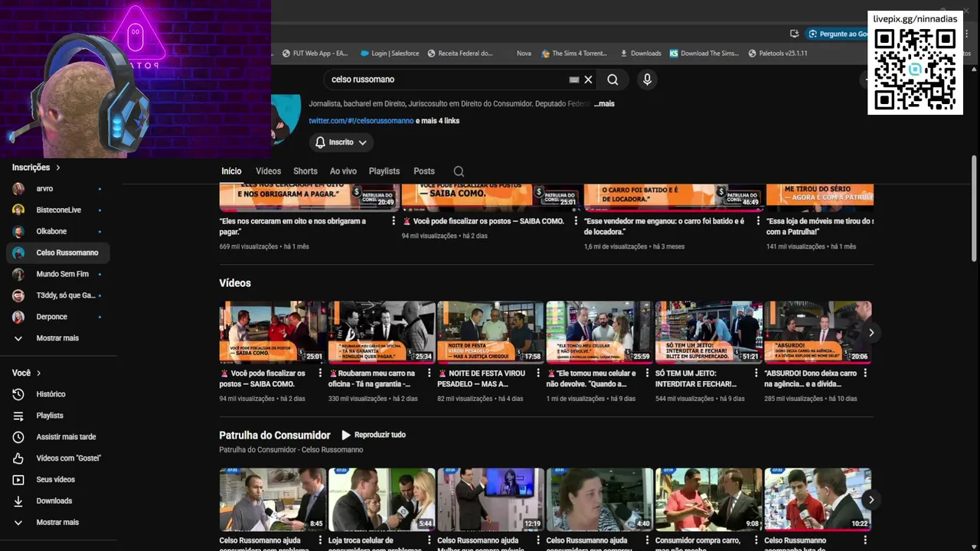
Task: Open Paletools v25.1.11 bookmark
Action: coord(778,54)
